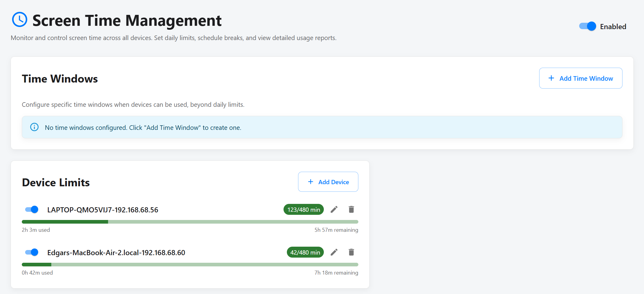Click the clock icon next to Screen Time Management
Image resolution: width=644 pixels, height=294 pixels.
tap(19, 20)
